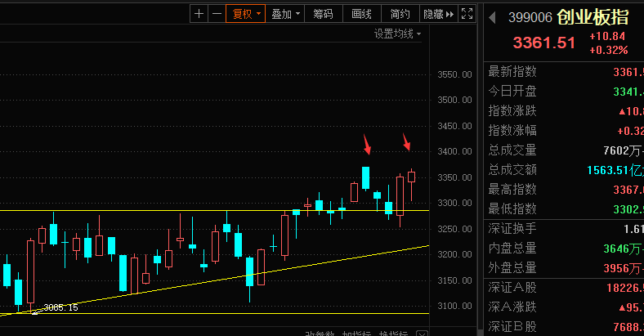Image resolution: width=644 pixels, height=336 pixels.
Task: Click index code 399006
Action: [x=530, y=17]
